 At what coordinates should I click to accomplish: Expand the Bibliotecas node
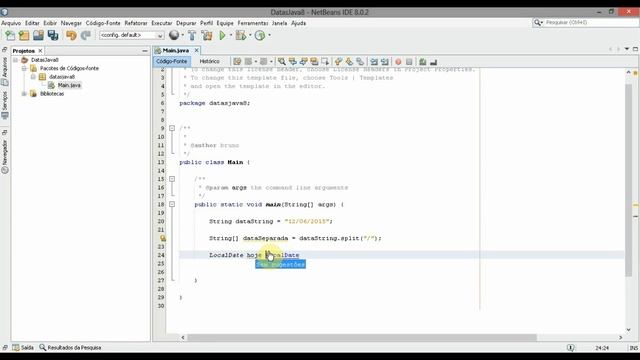[x=24, y=94]
